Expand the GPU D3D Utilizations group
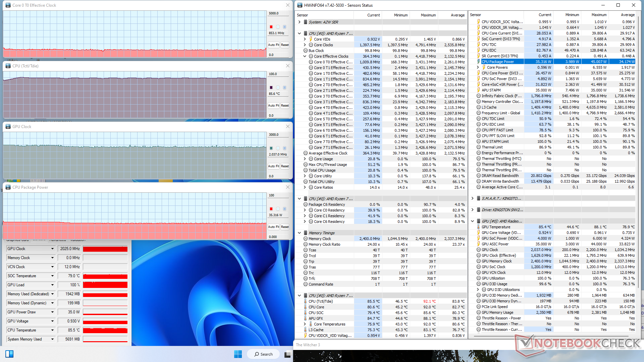The width and height of the screenshot is (644, 362). tap(478, 290)
